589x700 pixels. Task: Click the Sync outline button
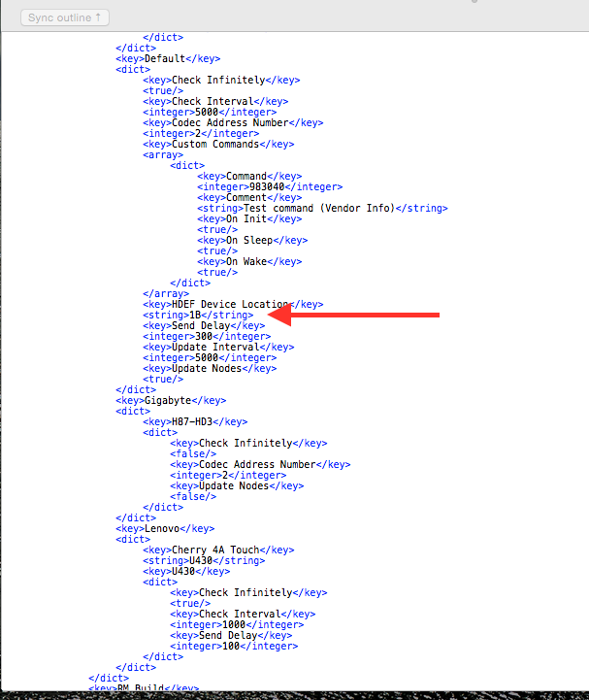point(65,17)
